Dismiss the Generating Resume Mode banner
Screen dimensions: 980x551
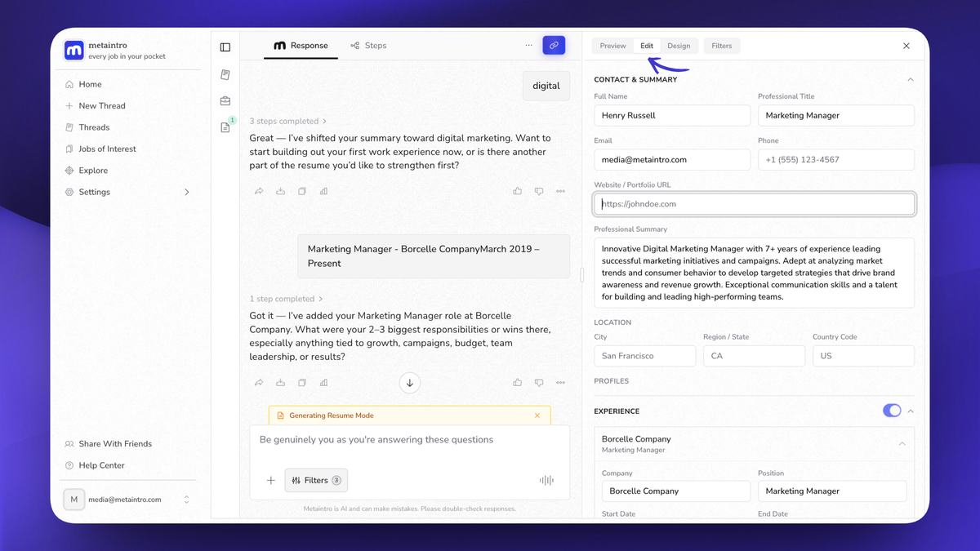[x=537, y=415]
